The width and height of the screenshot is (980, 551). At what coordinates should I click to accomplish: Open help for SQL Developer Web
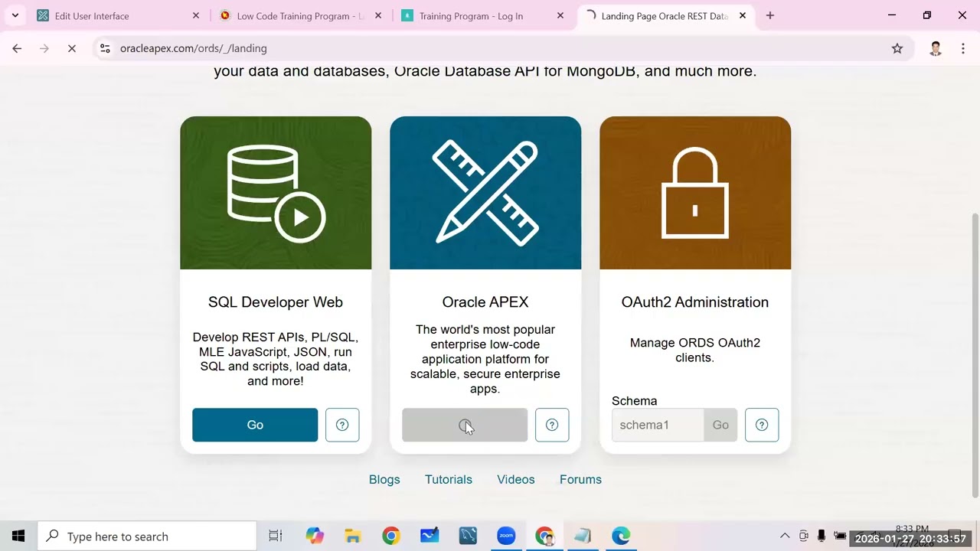(x=342, y=425)
